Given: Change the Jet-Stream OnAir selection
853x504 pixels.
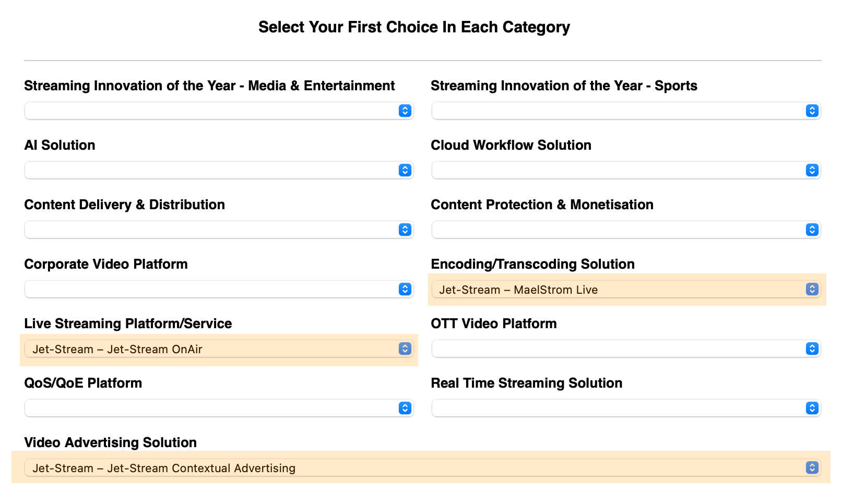Looking at the screenshot, I should click(219, 349).
